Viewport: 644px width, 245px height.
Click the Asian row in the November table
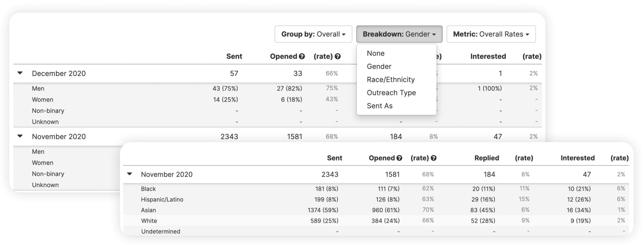point(148,210)
